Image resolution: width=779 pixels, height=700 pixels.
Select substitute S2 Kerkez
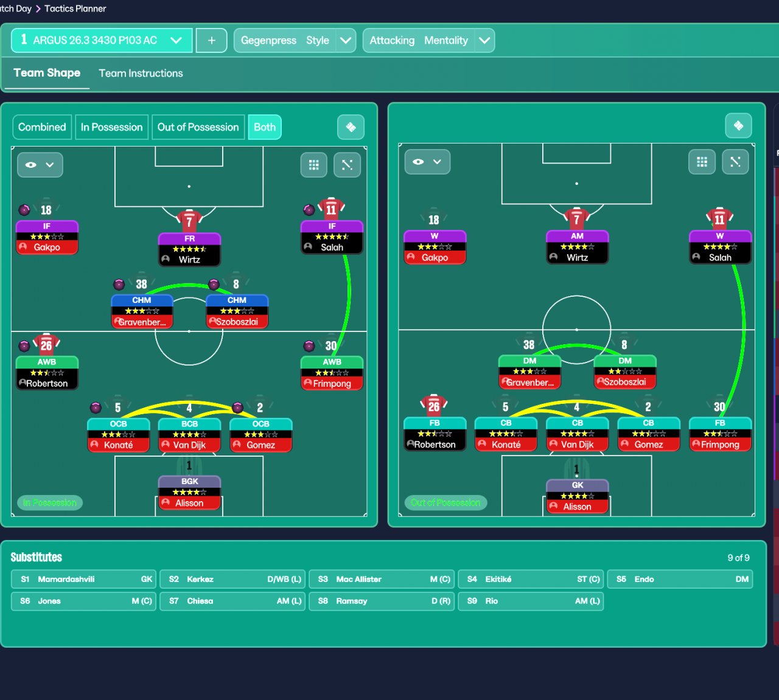tap(232, 579)
